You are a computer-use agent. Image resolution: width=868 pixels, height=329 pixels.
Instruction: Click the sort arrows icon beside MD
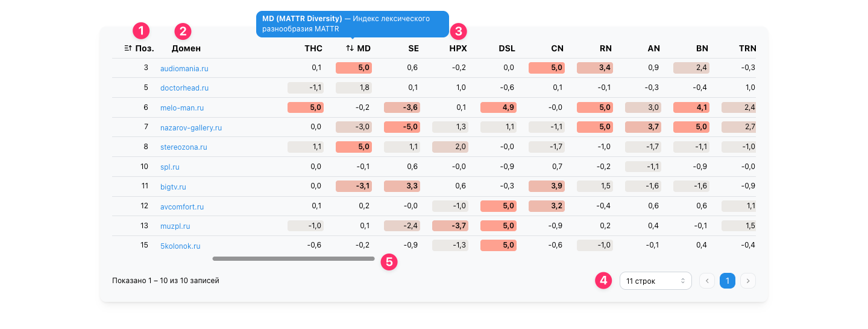point(350,48)
